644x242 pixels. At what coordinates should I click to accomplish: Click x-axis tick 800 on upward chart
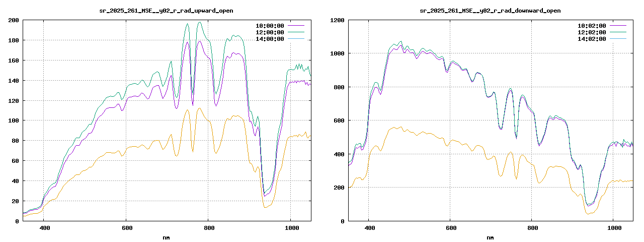pyautogui.click(x=208, y=228)
